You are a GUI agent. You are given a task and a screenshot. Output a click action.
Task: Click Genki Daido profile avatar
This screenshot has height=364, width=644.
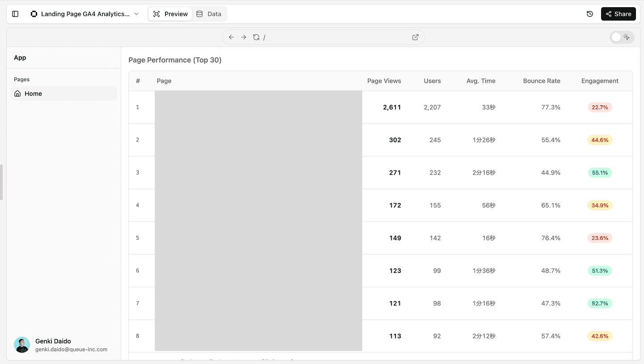(22, 345)
